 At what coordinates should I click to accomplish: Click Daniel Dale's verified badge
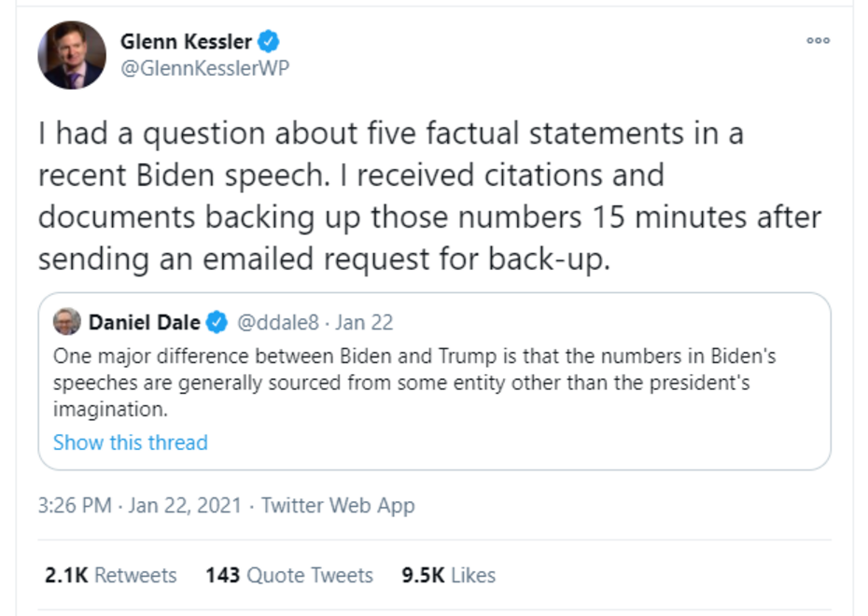click(x=217, y=323)
